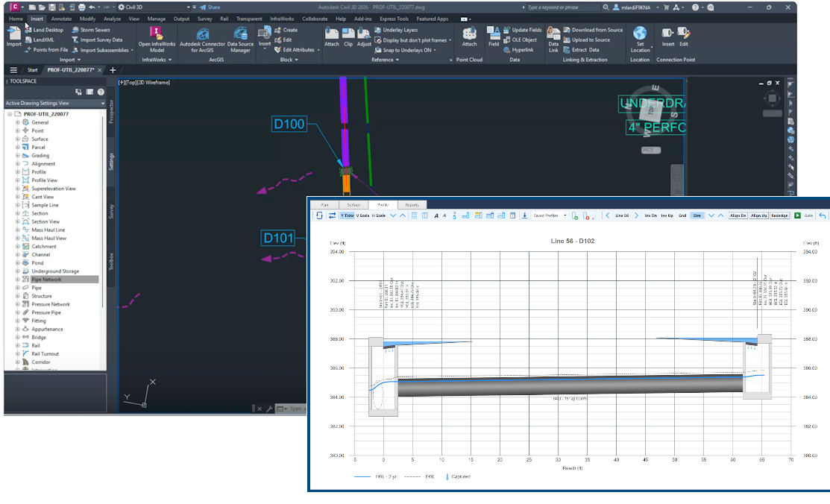Screen dimensions: 830x504
Task: Open the Active Drawing Settings View dropdown
Action: pyautogui.click(x=55, y=103)
